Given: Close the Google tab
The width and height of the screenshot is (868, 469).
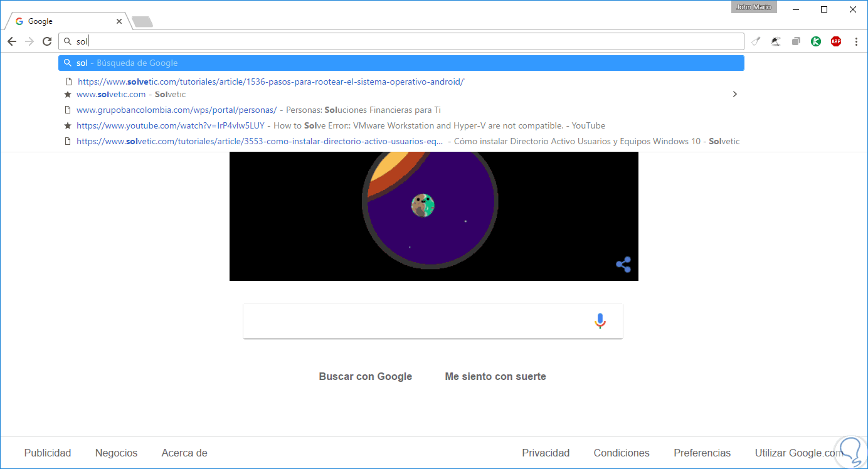Looking at the screenshot, I should 119,21.
